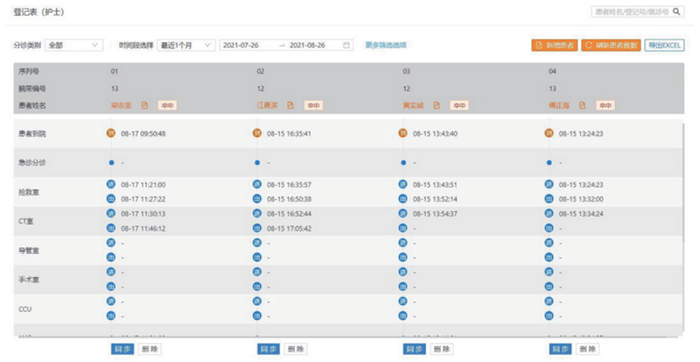The height and width of the screenshot is (362, 700).
Task: Click patient 03 导管室 entry icon
Action: [x=403, y=243]
